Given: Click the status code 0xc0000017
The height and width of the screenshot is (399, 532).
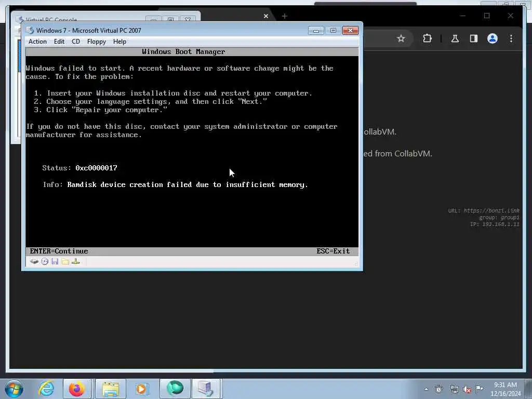Looking at the screenshot, I should pyautogui.click(x=96, y=168).
